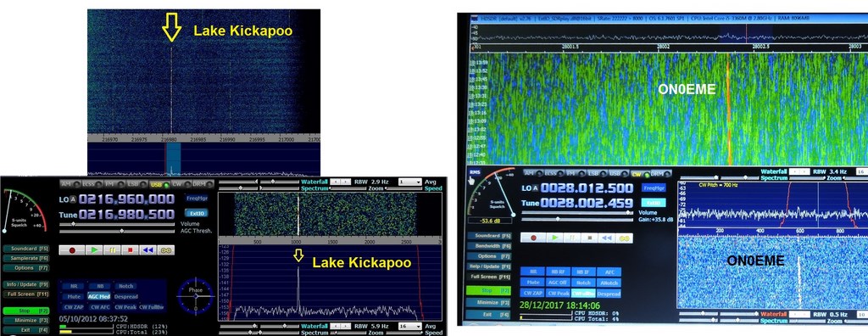Click the blue rewind icon in the Lake Kickapoo panel
Image resolution: width=868 pixels, height=336 pixels.
(147, 250)
